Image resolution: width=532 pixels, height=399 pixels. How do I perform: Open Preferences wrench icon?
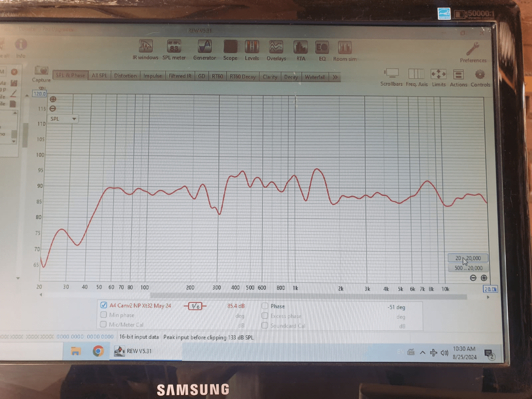click(473, 52)
